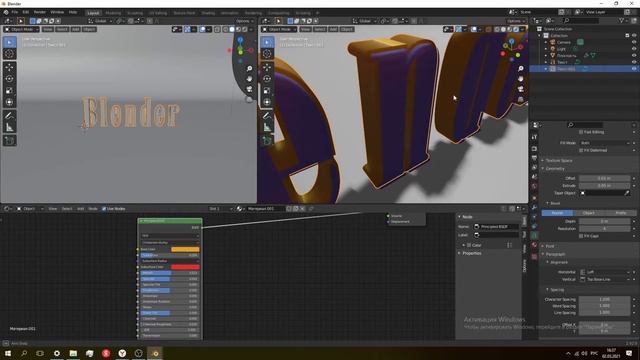Open the Edit menu

point(26,12)
